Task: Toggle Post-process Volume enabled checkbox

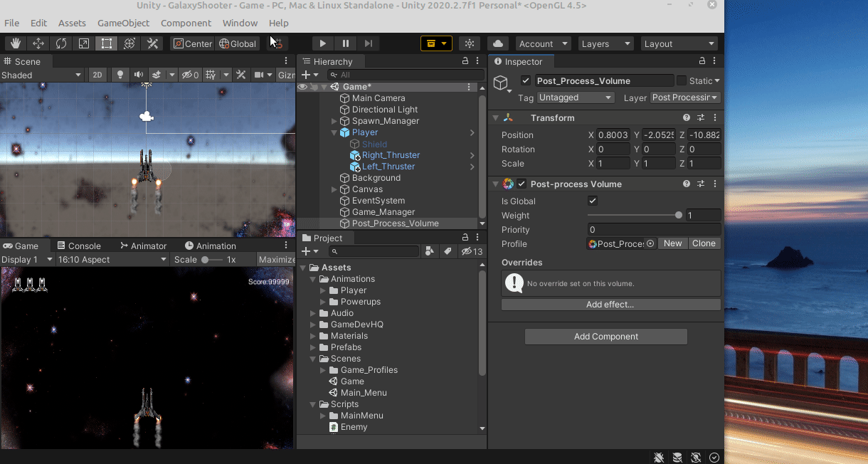Action: pyautogui.click(x=522, y=184)
